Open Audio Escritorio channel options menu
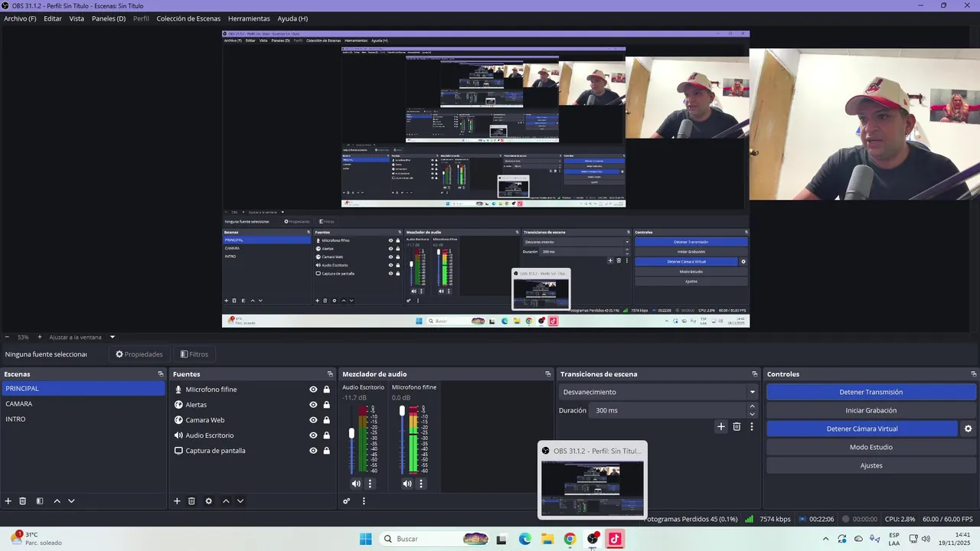The width and height of the screenshot is (980, 551). (x=370, y=484)
